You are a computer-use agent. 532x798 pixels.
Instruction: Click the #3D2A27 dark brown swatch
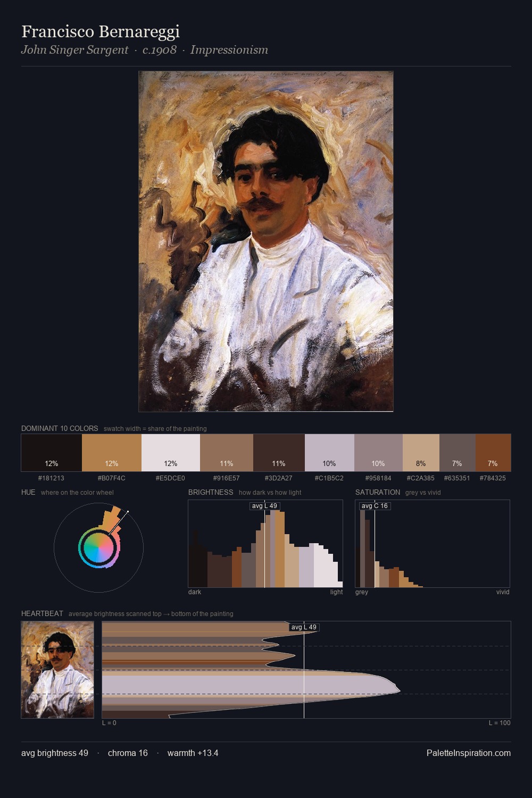(279, 453)
